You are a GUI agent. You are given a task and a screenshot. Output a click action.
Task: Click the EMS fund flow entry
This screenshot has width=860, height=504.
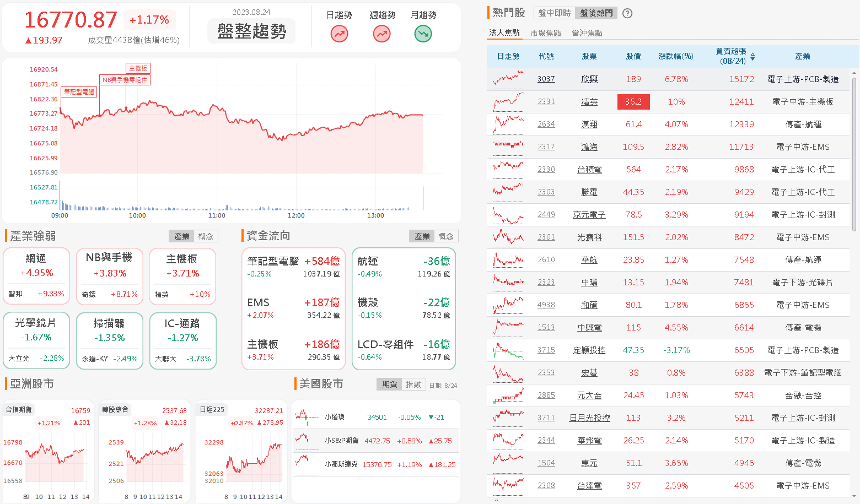point(293,308)
